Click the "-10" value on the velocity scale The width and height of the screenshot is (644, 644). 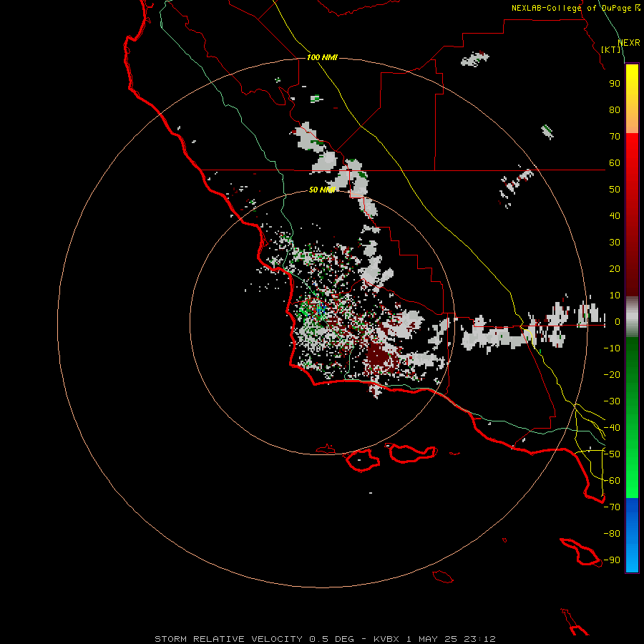pos(612,348)
